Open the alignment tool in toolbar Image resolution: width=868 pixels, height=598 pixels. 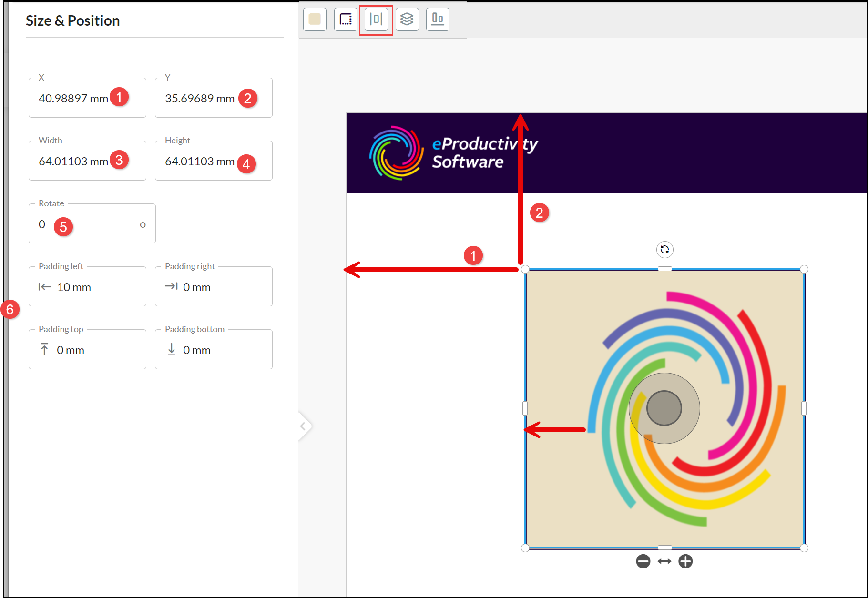(x=437, y=20)
